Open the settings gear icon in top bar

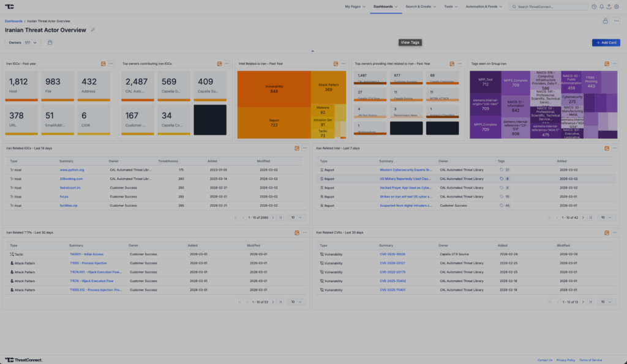pyautogui.click(x=616, y=7)
